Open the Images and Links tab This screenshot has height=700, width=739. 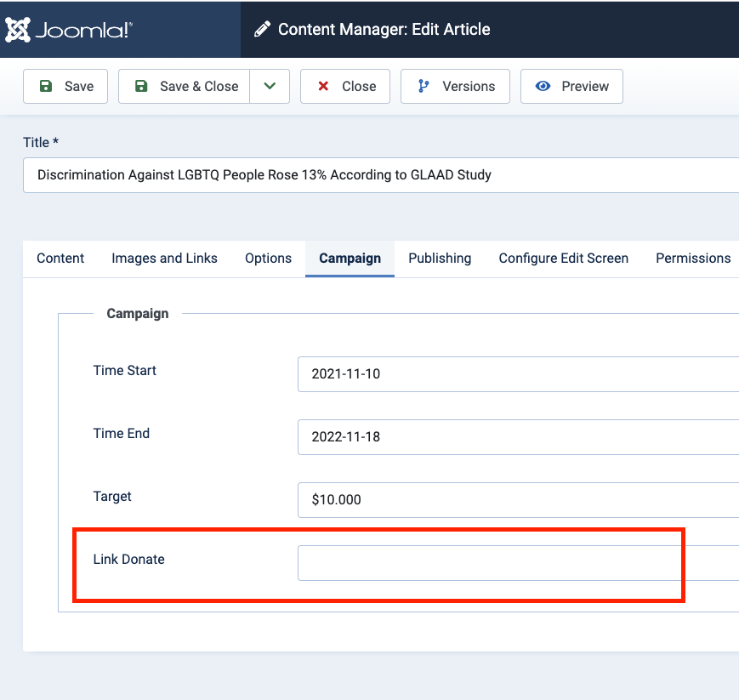tap(164, 259)
